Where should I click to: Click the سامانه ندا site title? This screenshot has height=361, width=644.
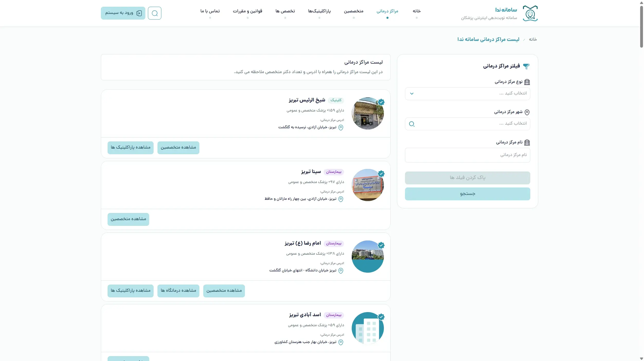[506, 10]
